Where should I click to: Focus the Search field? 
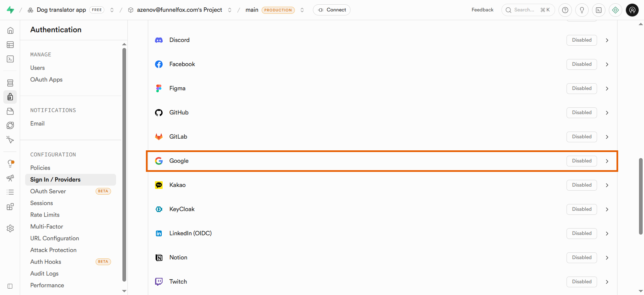pyautogui.click(x=528, y=10)
